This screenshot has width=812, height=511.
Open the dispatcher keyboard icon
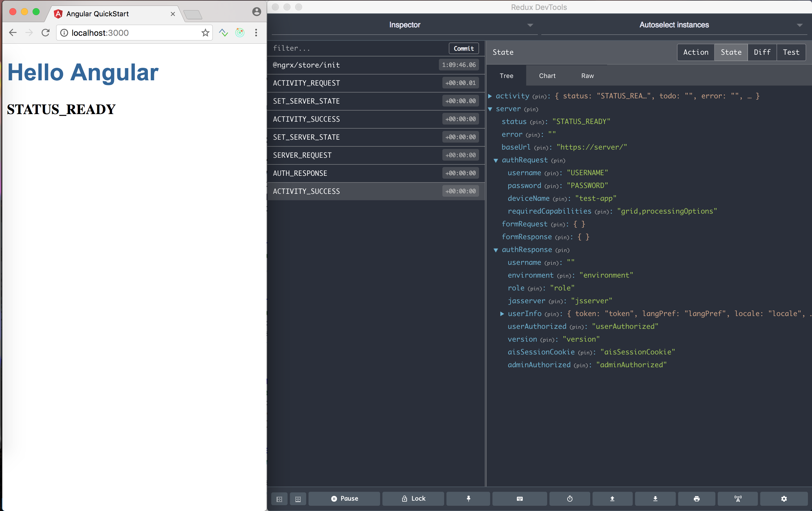[x=519, y=498]
